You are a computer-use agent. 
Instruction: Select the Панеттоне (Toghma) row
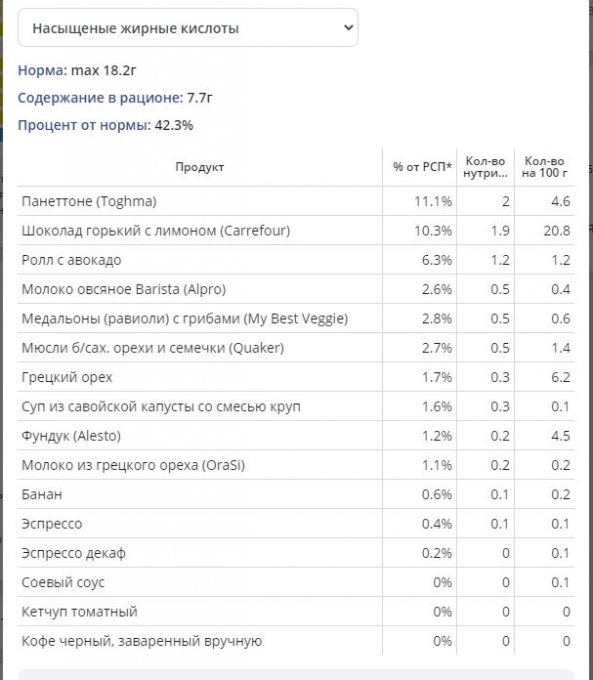[x=296, y=201]
